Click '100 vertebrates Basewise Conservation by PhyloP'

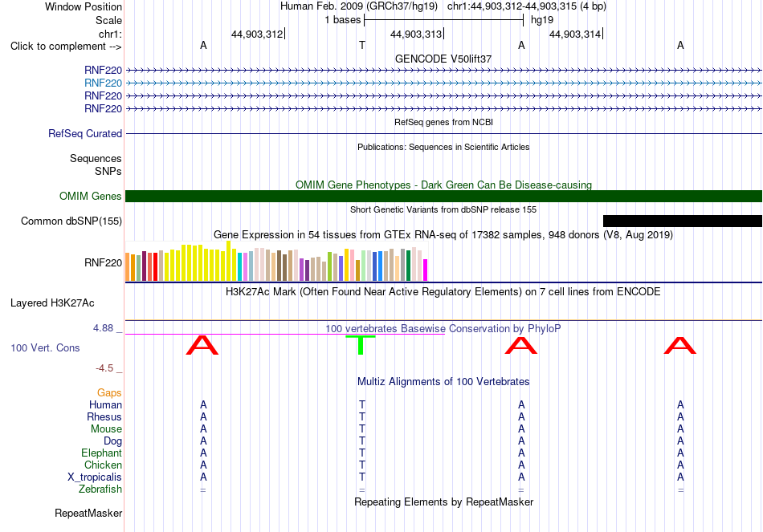[x=443, y=329]
